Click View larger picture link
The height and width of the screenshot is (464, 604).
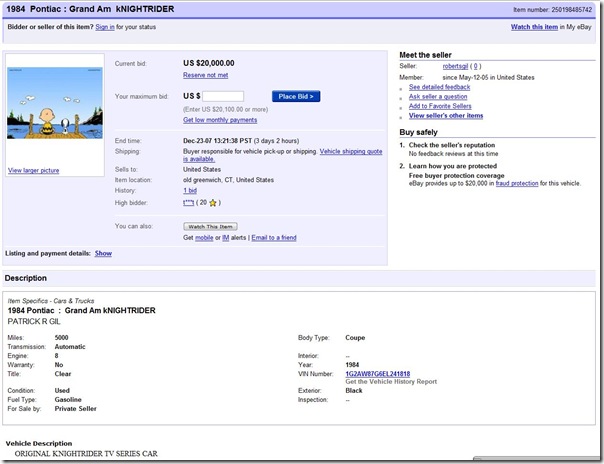coord(34,171)
